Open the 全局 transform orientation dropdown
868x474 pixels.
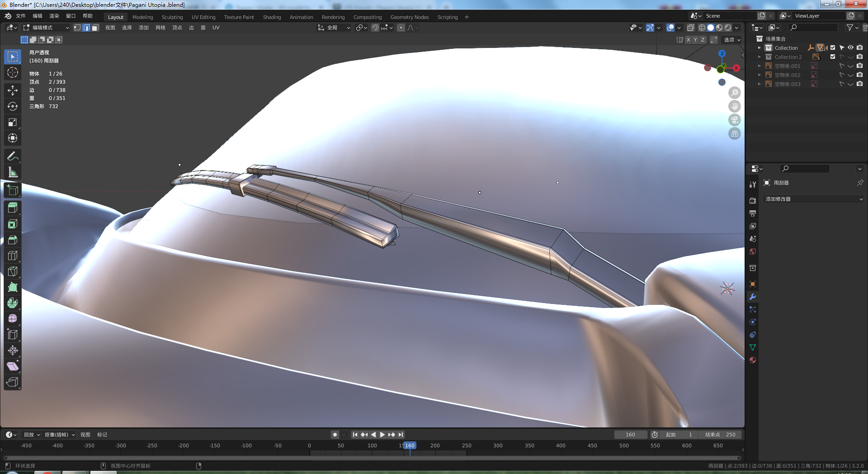335,28
